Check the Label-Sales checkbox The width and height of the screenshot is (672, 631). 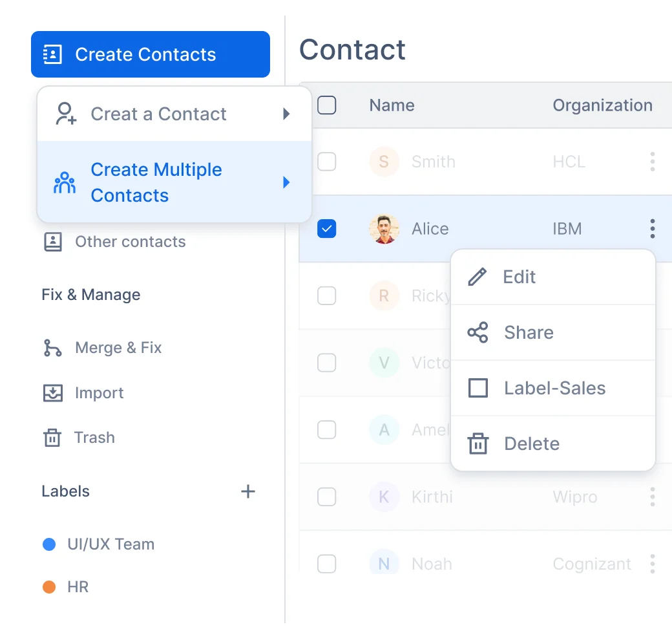(478, 389)
